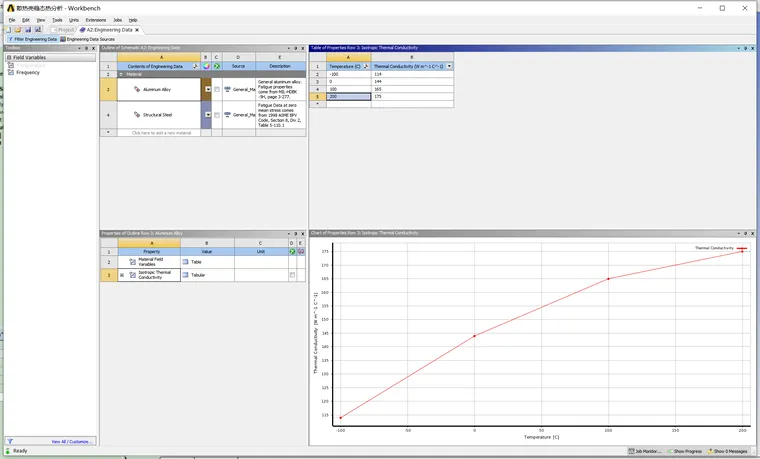Toggle Filter Engineering Data
Screen dimensions: 760x459
(x=32, y=39)
